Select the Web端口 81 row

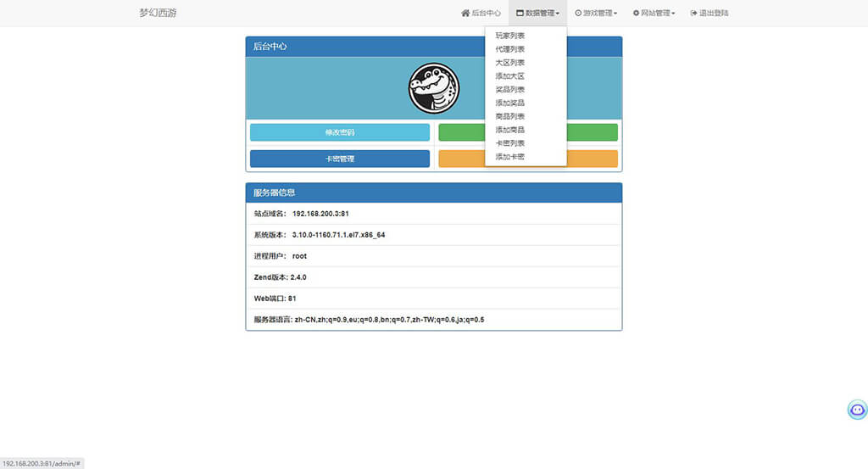[434, 299]
